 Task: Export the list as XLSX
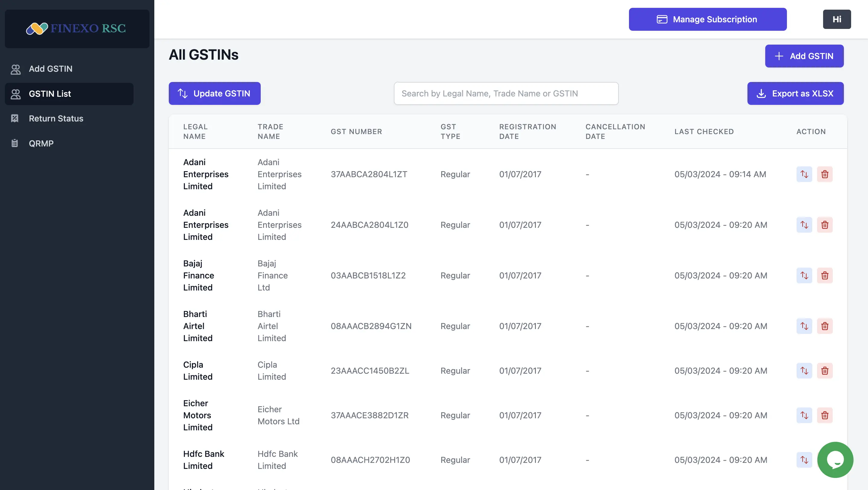pyautogui.click(x=796, y=93)
